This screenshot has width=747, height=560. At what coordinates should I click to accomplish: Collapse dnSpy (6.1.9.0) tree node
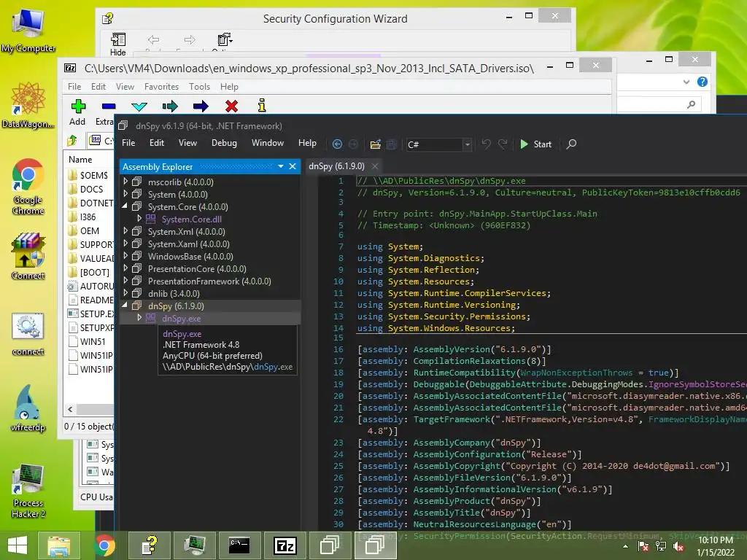pyautogui.click(x=125, y=306)
